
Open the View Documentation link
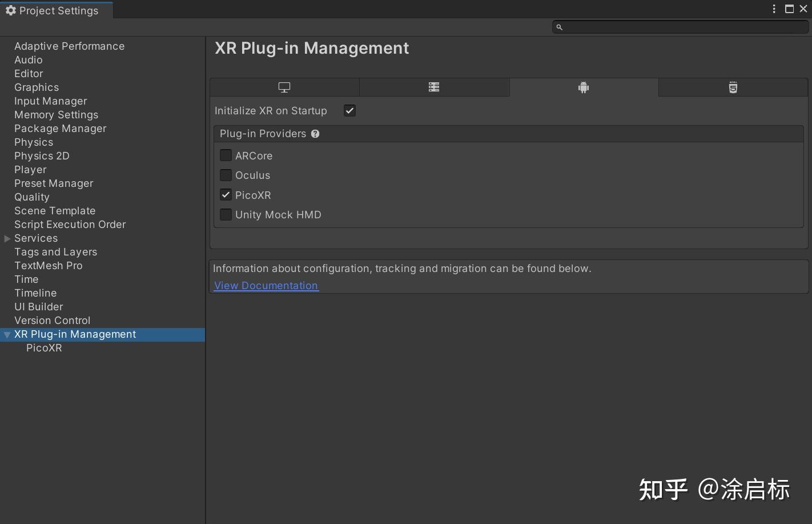pos(266,286)
